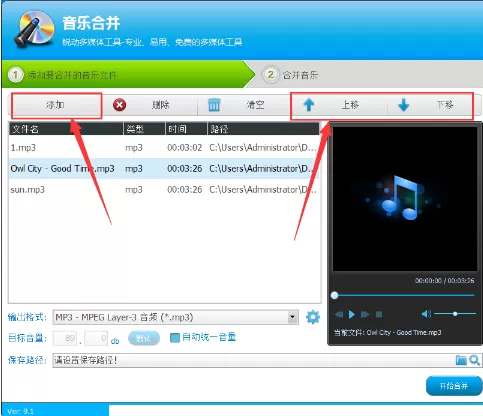Open the output format dropdown
Screen dimensions: 483x416
click(175, 317)
